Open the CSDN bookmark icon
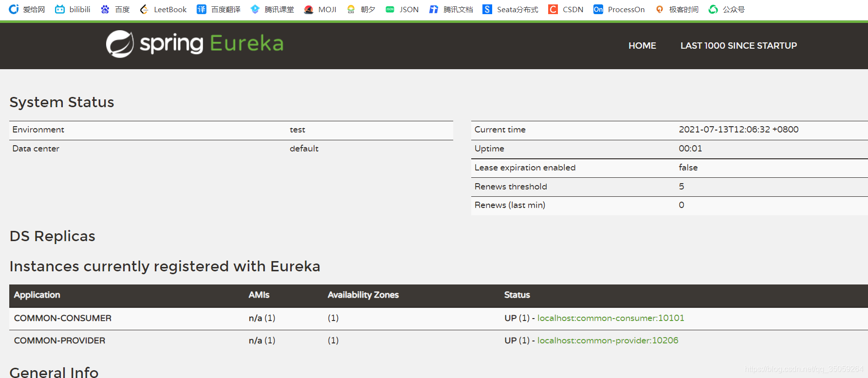 click(553, 9)
